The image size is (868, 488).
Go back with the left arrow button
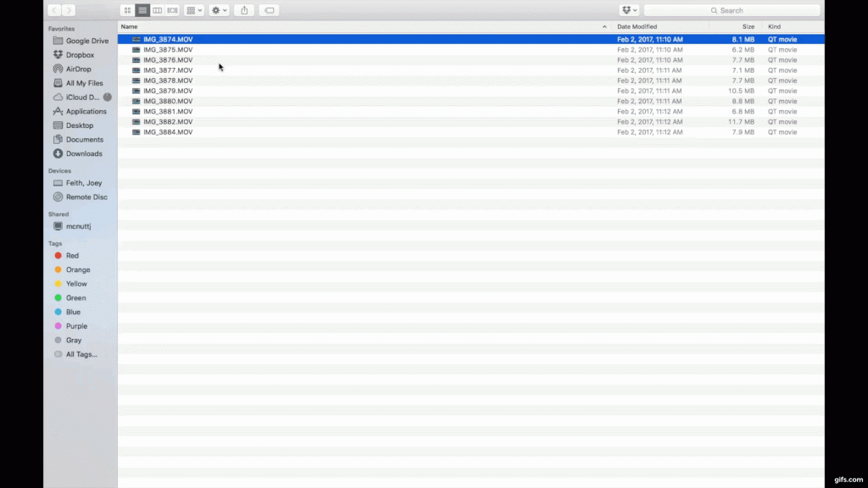[54, 10]
